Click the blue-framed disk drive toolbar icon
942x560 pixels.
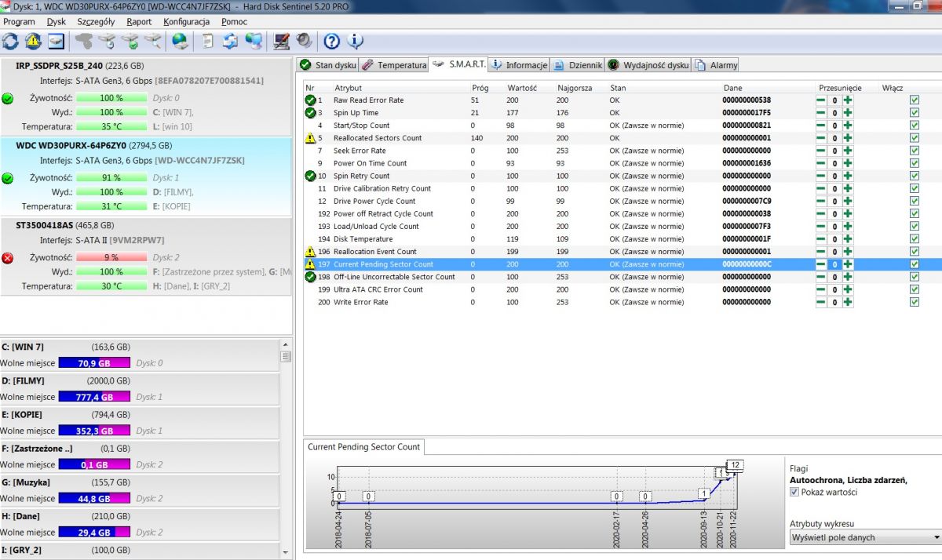click(56, 41)
